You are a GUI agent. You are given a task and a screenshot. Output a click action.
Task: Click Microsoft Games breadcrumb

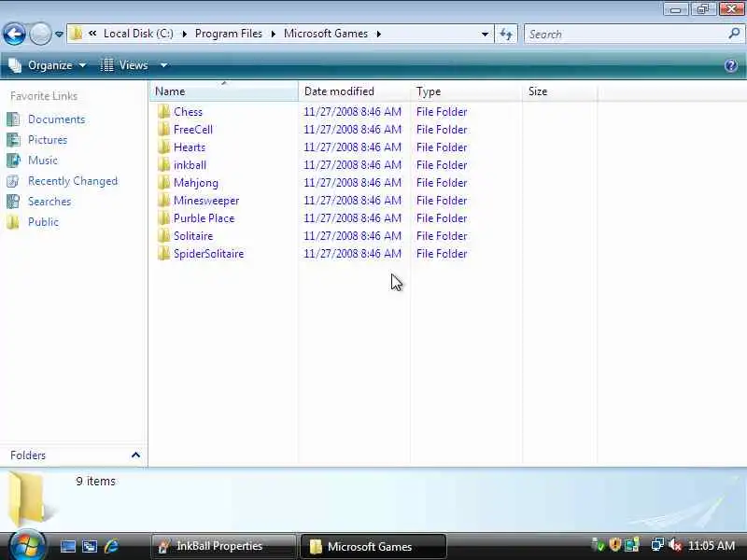(x=326, y=34)
